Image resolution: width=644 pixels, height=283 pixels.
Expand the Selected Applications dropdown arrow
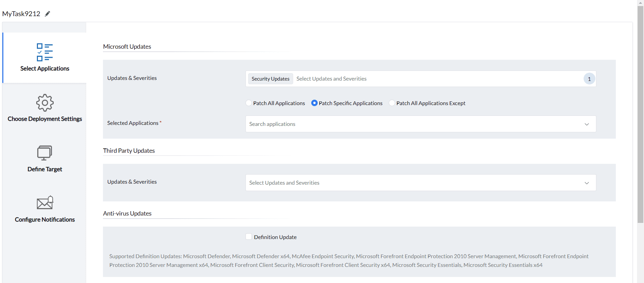point(587,124)
